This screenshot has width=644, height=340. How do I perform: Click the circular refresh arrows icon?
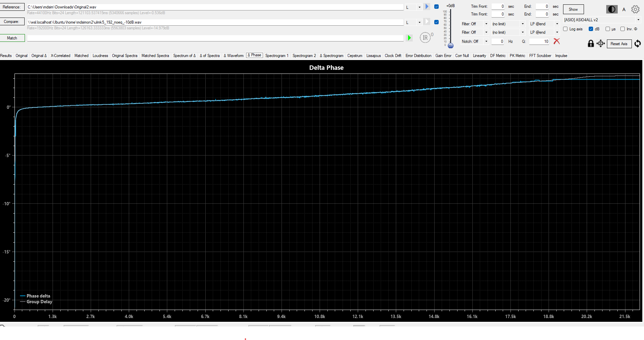(638, 44)
